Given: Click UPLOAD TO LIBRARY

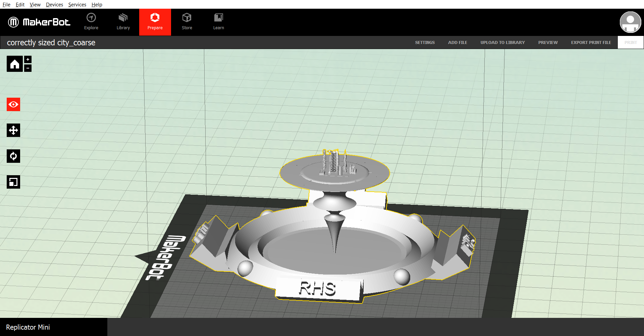Looking at the screenshot, I should coord(502,43).
